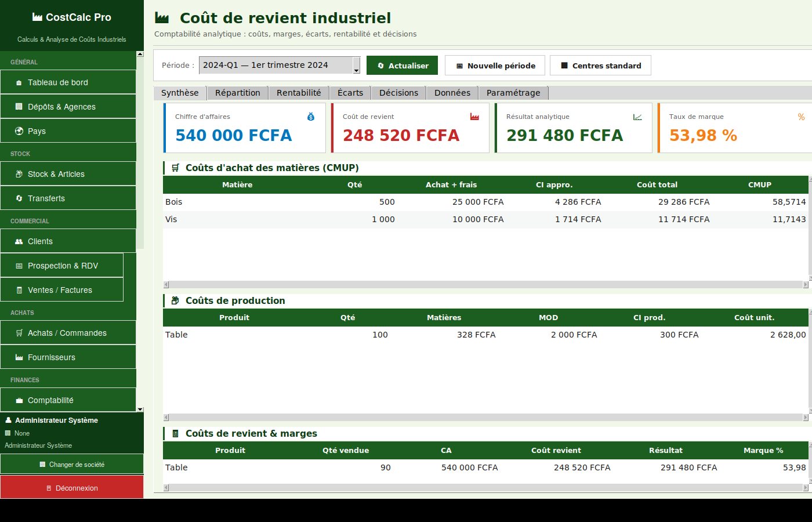Go to the Décisions tab
812x522 pixels.
[398, 93]
